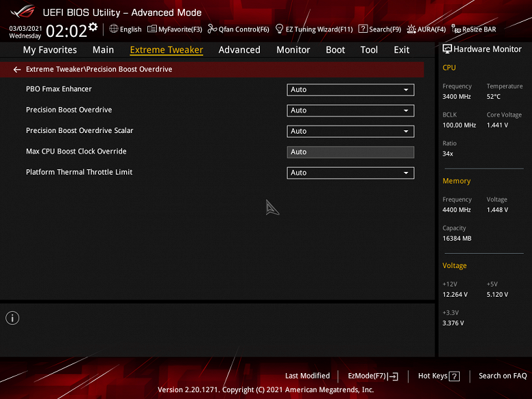Click memory frequency 4400 MHz value
Screen dimensions: 532x399
[456, 210]
